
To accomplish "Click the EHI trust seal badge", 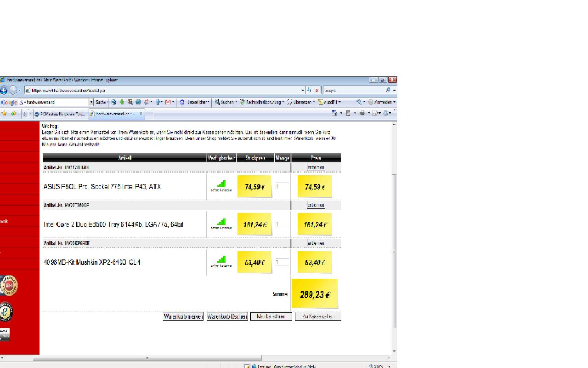I will point(9,286).
